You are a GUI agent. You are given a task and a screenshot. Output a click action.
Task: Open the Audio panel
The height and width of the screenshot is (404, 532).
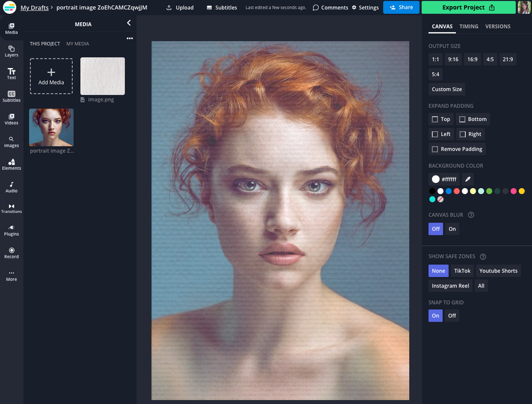click(x=11, y=187)
